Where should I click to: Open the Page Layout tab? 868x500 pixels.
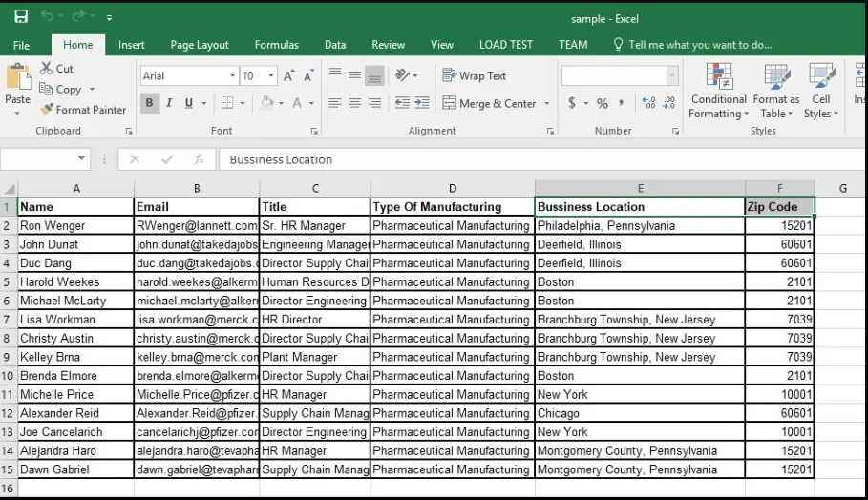click(x=200, y=45)
